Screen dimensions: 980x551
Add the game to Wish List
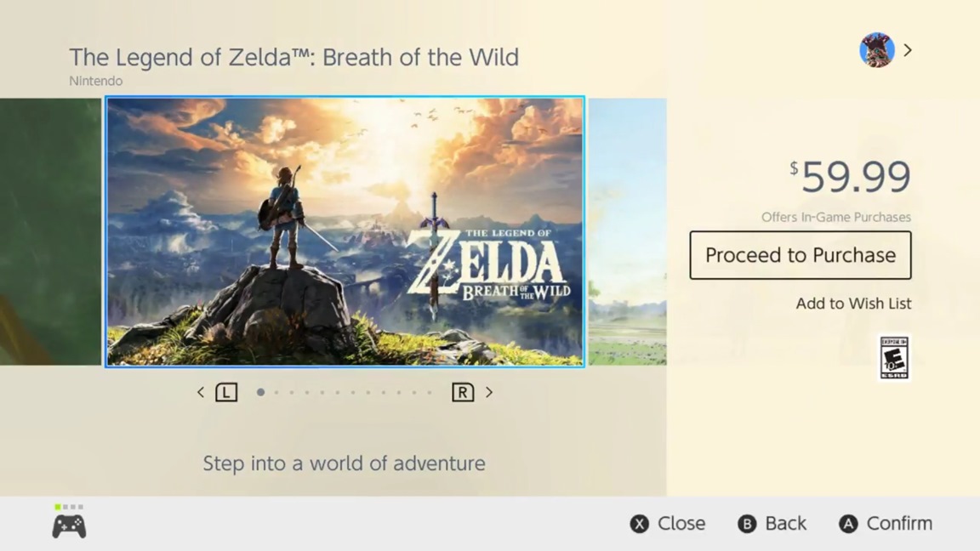point(853,304)
